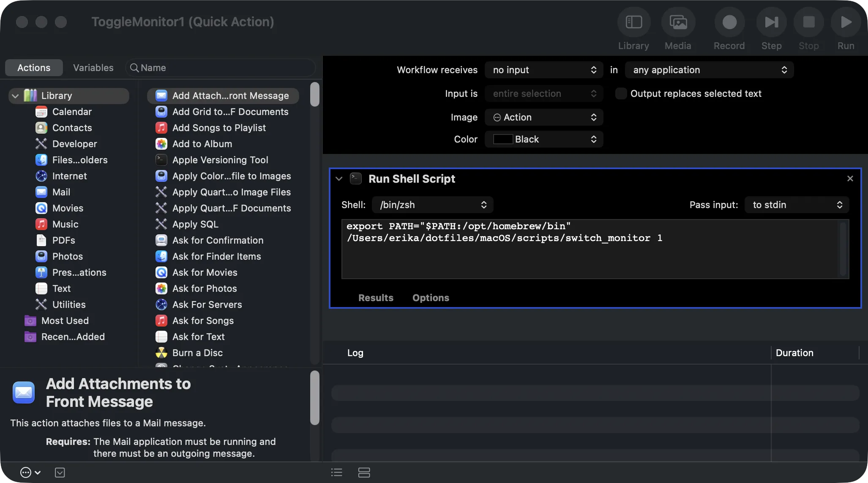Enable Output replaces selected text
Viewport: 868px width, 483px height.
[x=621, y=93]
